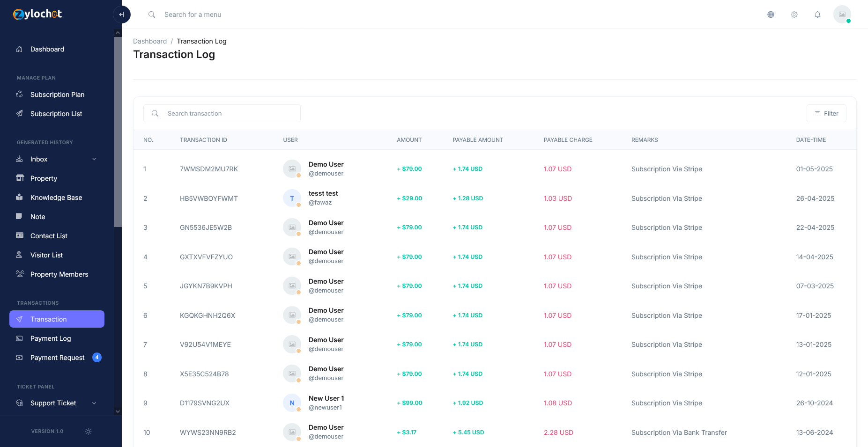Open the New User 1 profile link
Screen dimensions: 868x447
pos(326,398)
